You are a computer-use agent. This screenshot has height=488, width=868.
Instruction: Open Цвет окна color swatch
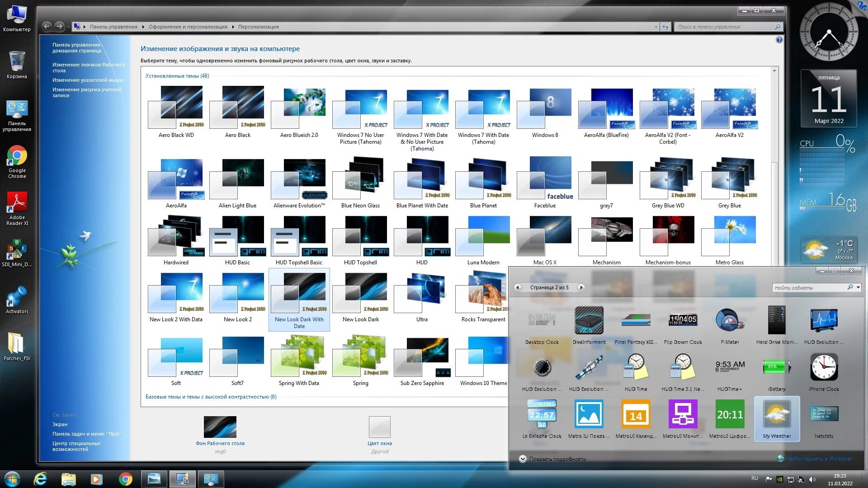(379, 427)
